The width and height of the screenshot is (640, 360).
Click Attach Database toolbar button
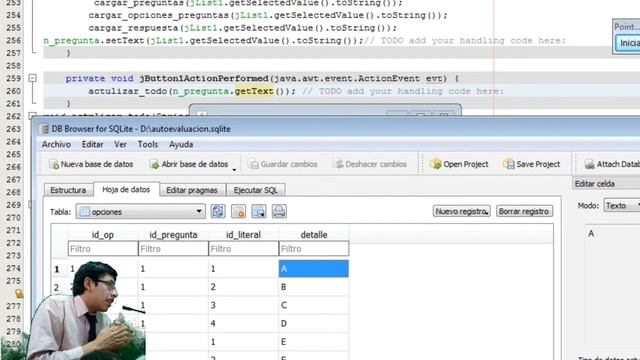611,164
